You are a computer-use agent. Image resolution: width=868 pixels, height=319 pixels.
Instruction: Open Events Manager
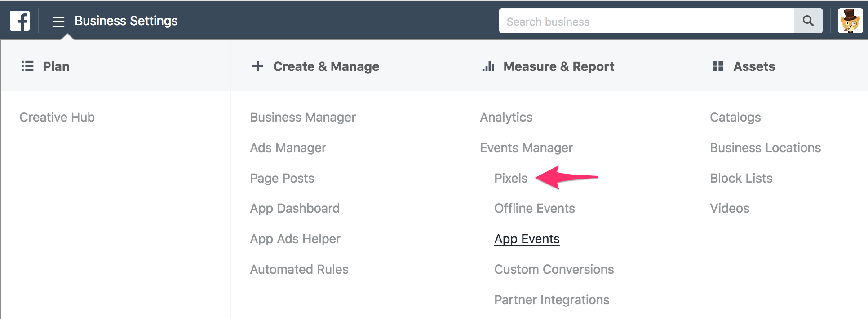click(526, 148)
